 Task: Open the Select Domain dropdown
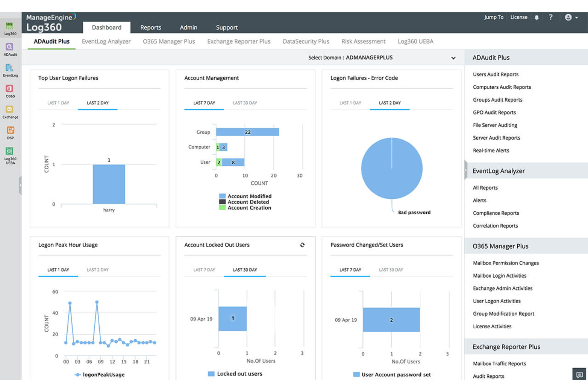(x=453, y=58)
